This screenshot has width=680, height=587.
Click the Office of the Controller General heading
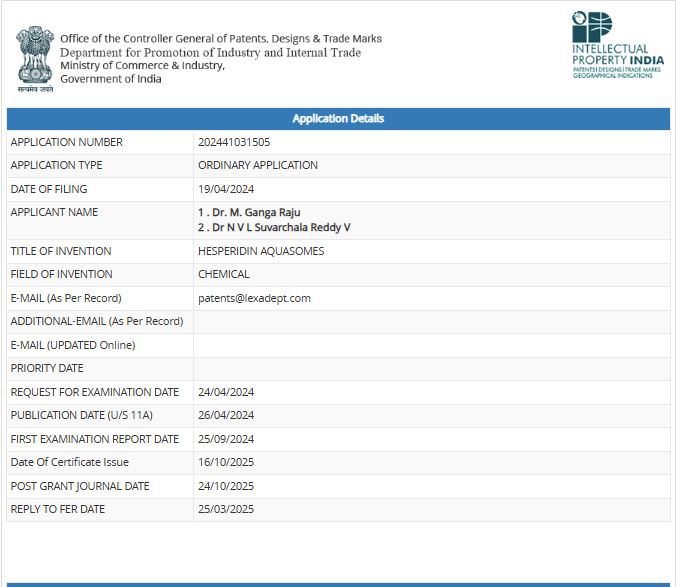pyautogui.click(x=221, y=39)
